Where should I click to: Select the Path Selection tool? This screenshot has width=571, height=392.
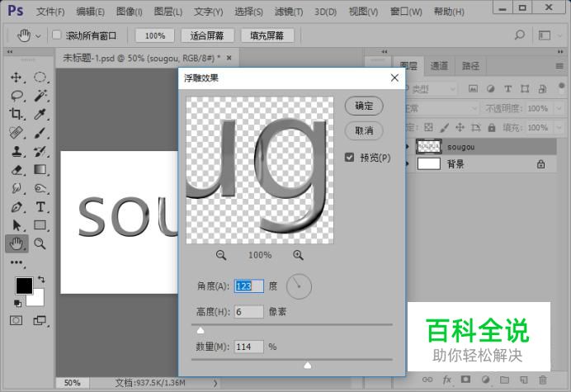pyautogui.click(x=16, y=225)
